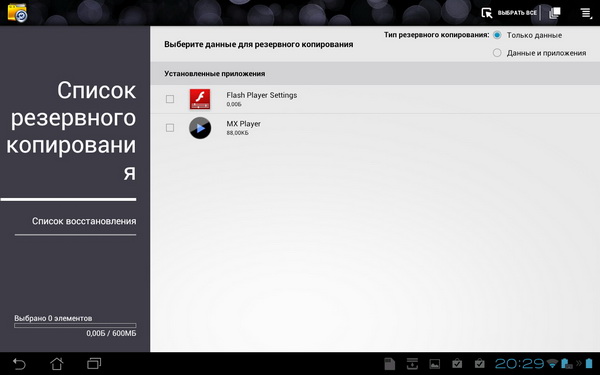Tap the MX Player app icon
Viewport: 600px width, 375px height.
click(x=200, y=128)
